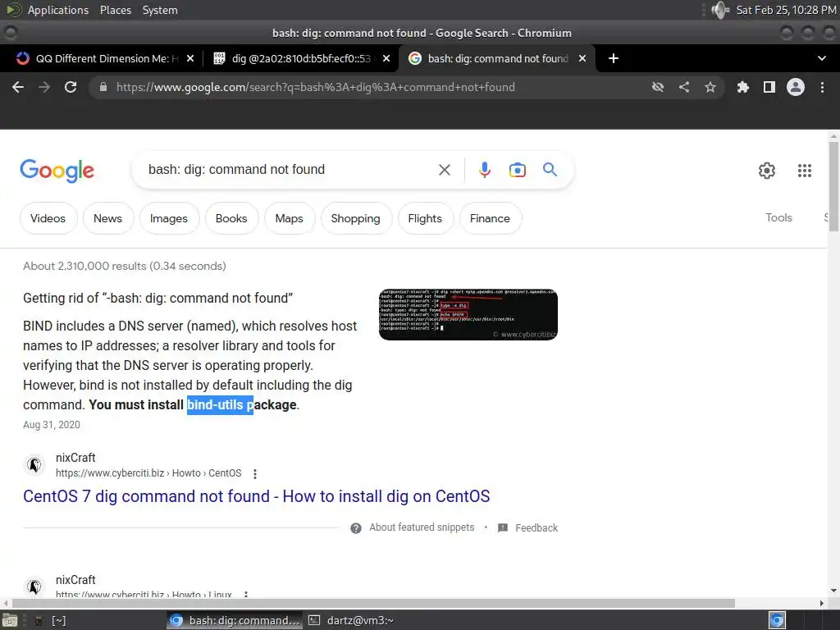Open search by image camera

click(x=517, y=170)
